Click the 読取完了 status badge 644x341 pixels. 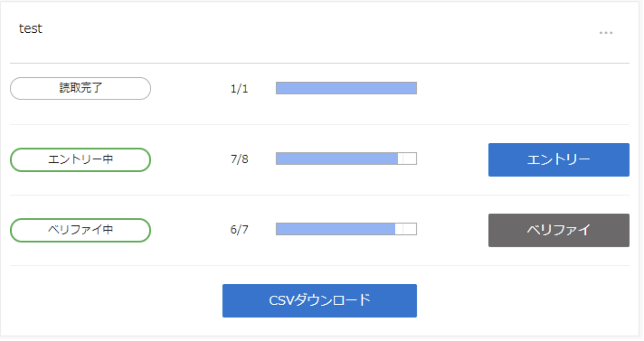(80, 88)
